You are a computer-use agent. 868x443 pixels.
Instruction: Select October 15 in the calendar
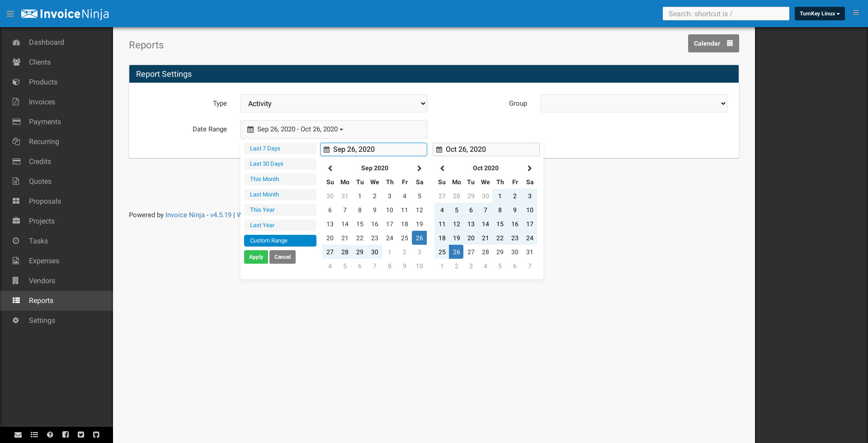click(x=500, y=224)
